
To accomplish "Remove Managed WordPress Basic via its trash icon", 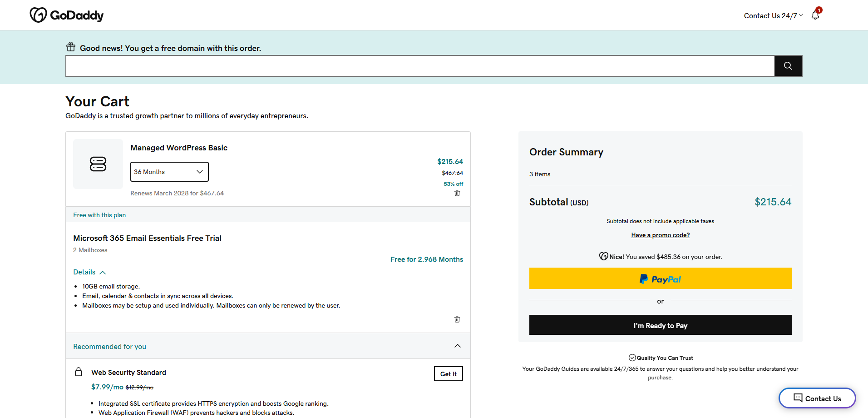I will (x=457, y=193).
